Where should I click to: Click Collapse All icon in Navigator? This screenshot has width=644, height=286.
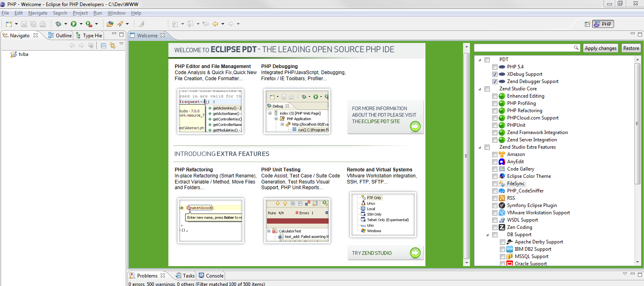point(104,46)
